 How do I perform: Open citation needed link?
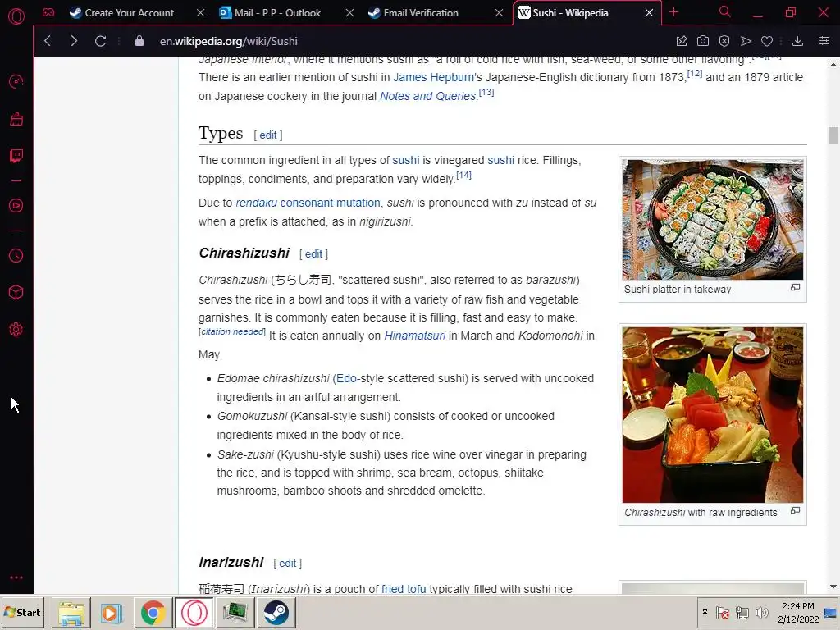click(232, 331)
